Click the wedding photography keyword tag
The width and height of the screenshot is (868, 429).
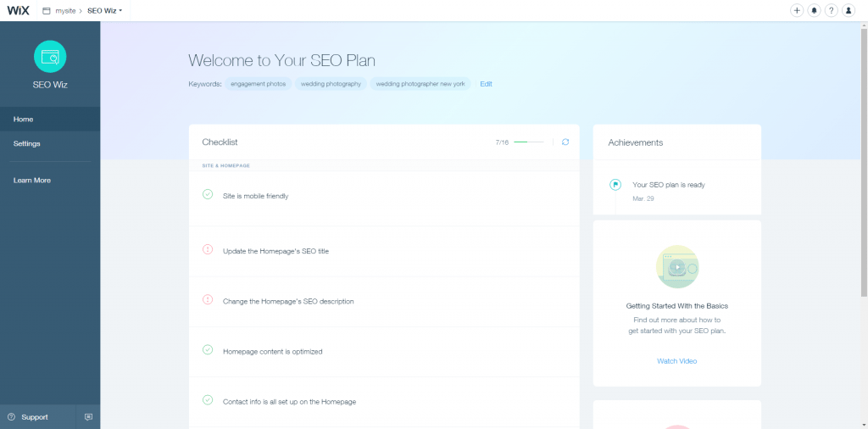click(331, 84)
